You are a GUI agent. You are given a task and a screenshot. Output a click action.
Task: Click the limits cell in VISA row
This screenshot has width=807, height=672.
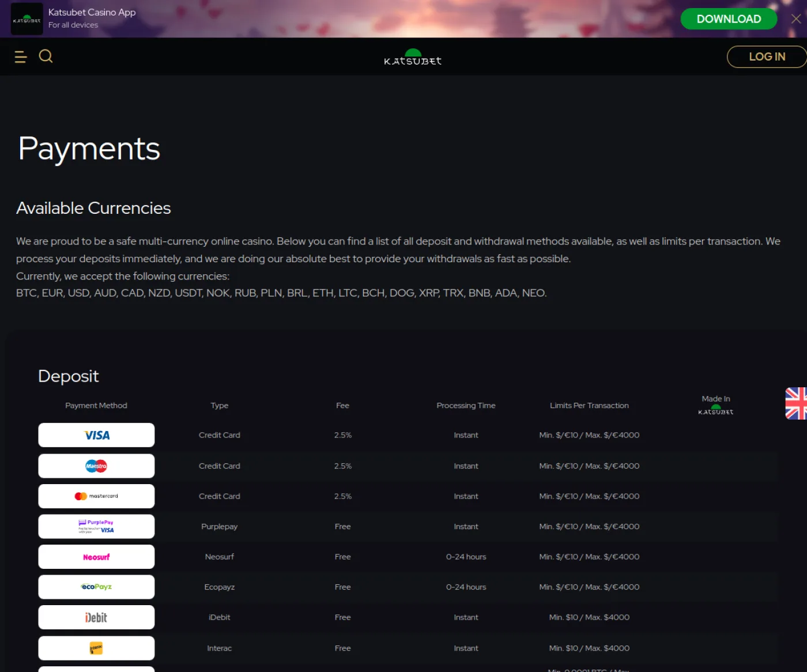click(589, 435)
